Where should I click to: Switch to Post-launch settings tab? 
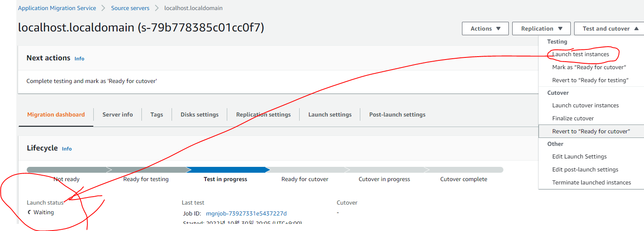tap(397, 114)
